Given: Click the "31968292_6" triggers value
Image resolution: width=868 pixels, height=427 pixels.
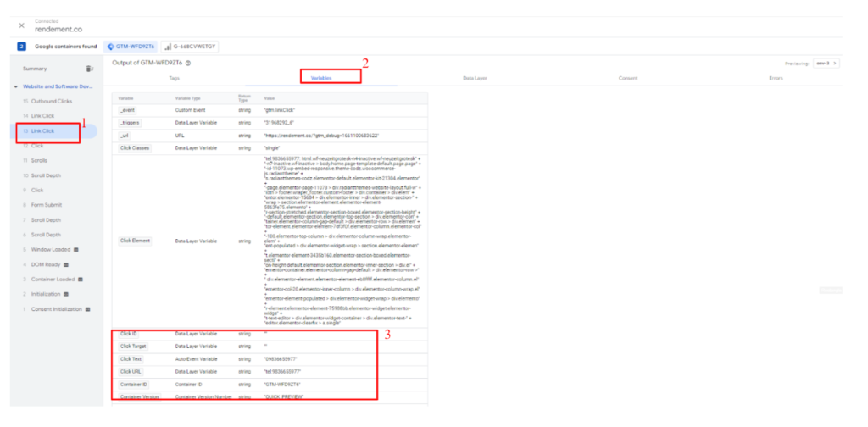Looking at the screenshot, I should tap(279, 123).
